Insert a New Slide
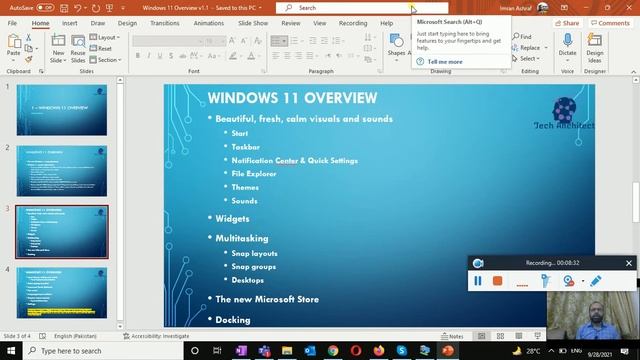The image size is (640, 360). [x=58, y=49]
